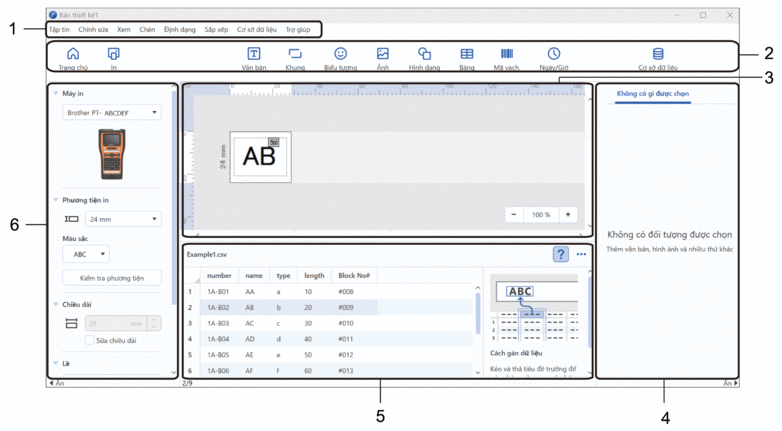The image size is (782, 431).
Task: Select the Hình dạng shape tool
Action: coord(424,54)
